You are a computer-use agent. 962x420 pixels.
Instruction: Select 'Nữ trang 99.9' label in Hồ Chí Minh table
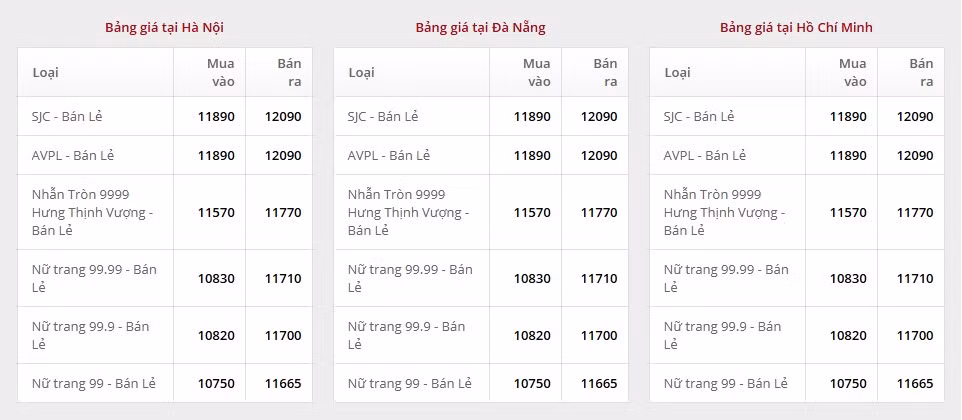pos(706,327)
